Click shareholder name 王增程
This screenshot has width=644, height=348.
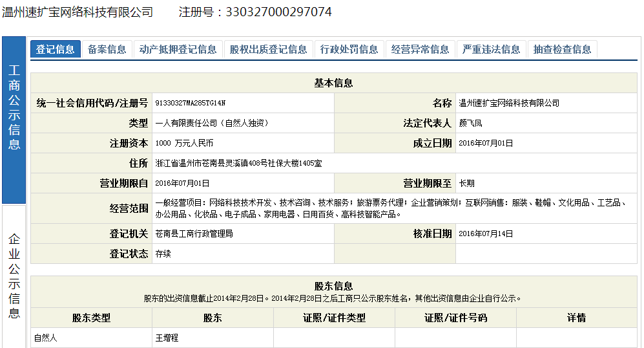[167, 338]
